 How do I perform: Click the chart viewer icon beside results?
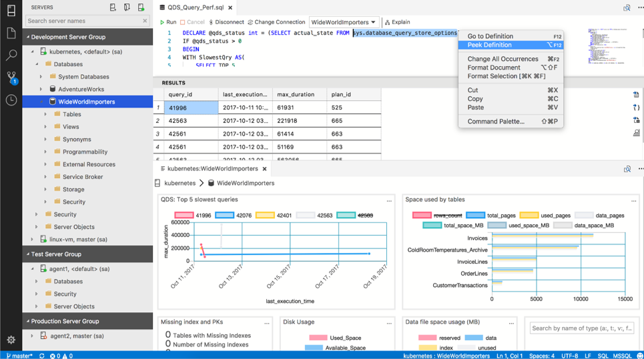(636, 133)
